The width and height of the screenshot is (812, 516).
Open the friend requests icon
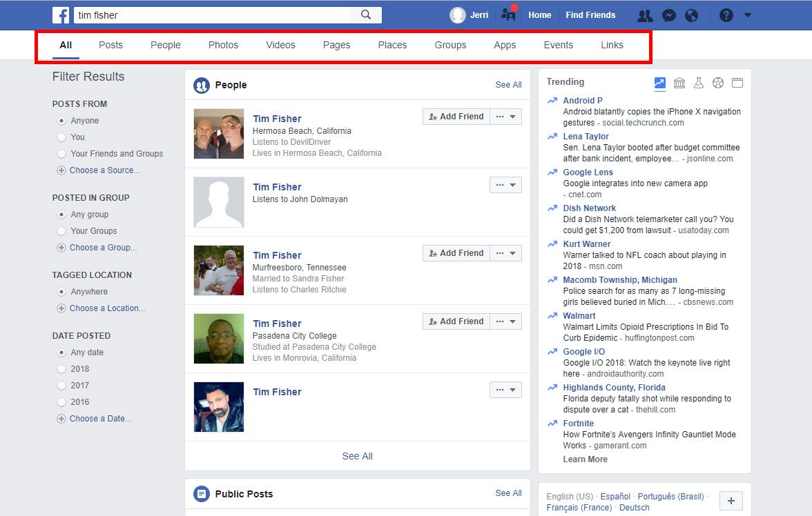[x=645, y=16]
